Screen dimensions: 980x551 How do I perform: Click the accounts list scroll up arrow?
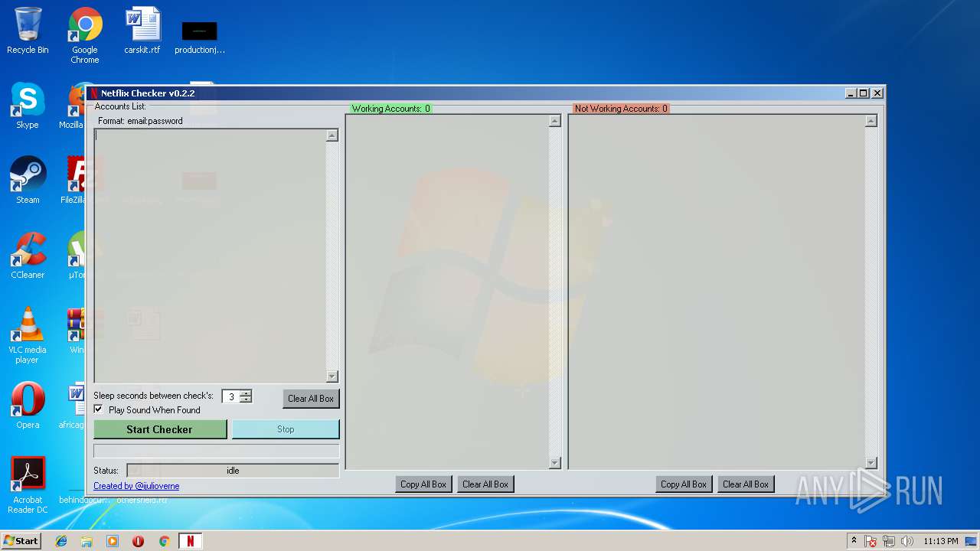[332, 135]
